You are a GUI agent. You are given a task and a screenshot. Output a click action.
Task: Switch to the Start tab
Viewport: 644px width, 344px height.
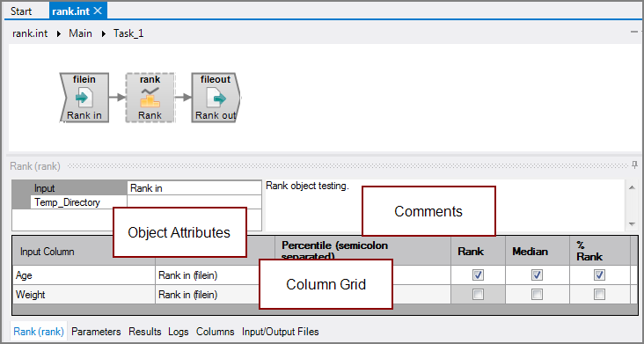coord(21,11)
